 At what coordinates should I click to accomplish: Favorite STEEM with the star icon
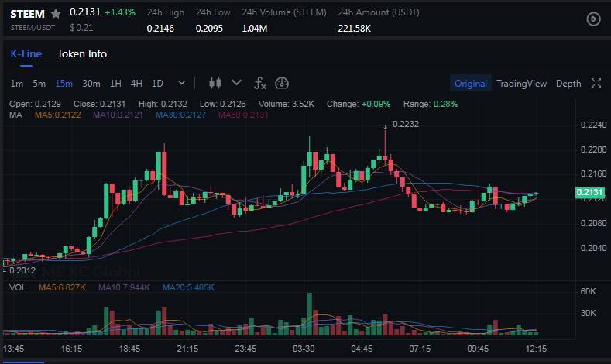tap(56, 14)
